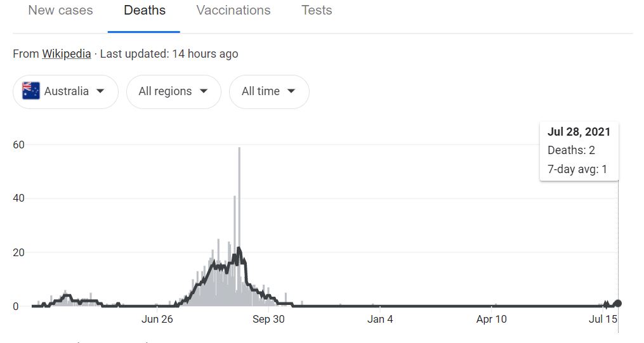Click the Sep 30 axis label
Image resolution: width=644 pixels, height=343 pixels.
[x=268, y=319]
